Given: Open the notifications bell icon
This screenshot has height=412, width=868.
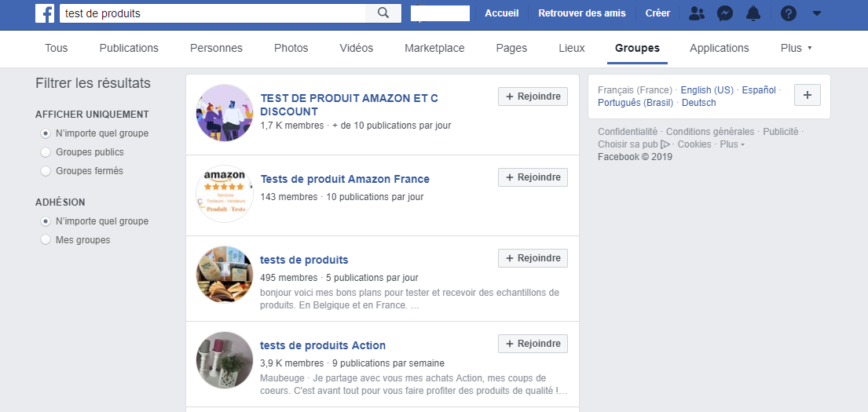Looking at the screenshot, I should [x=753, y=13].
